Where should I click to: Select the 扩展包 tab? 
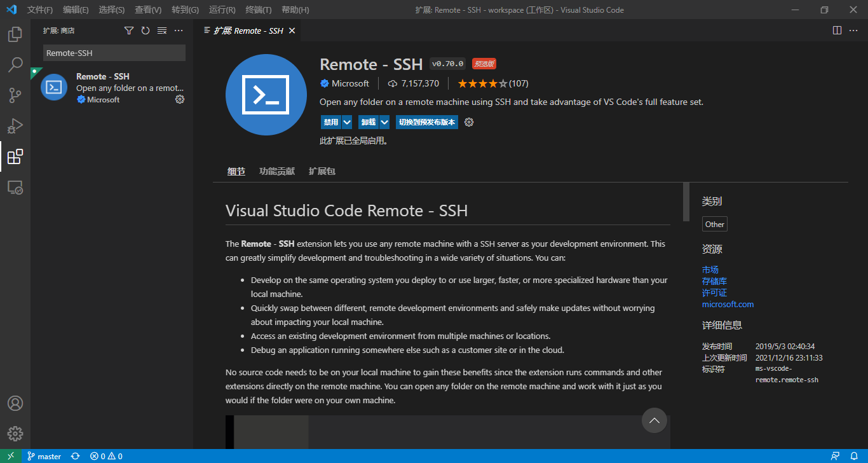(x=322, y=171)
